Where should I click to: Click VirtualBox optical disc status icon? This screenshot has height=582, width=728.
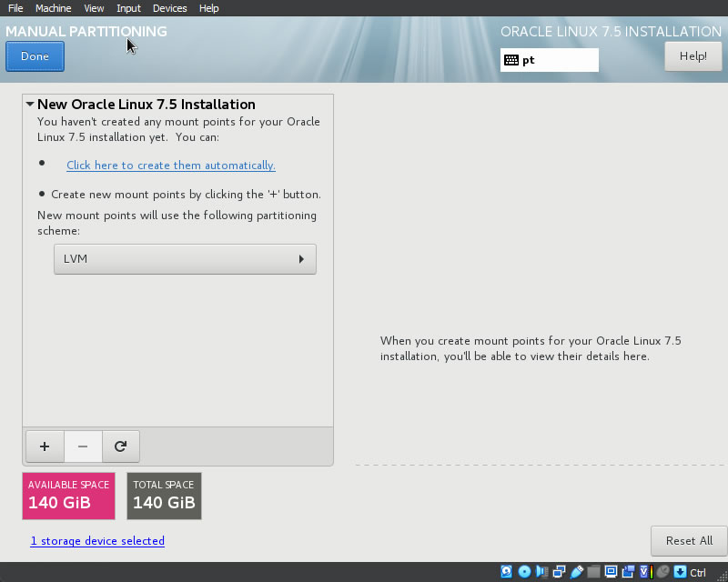click(525, 571)
